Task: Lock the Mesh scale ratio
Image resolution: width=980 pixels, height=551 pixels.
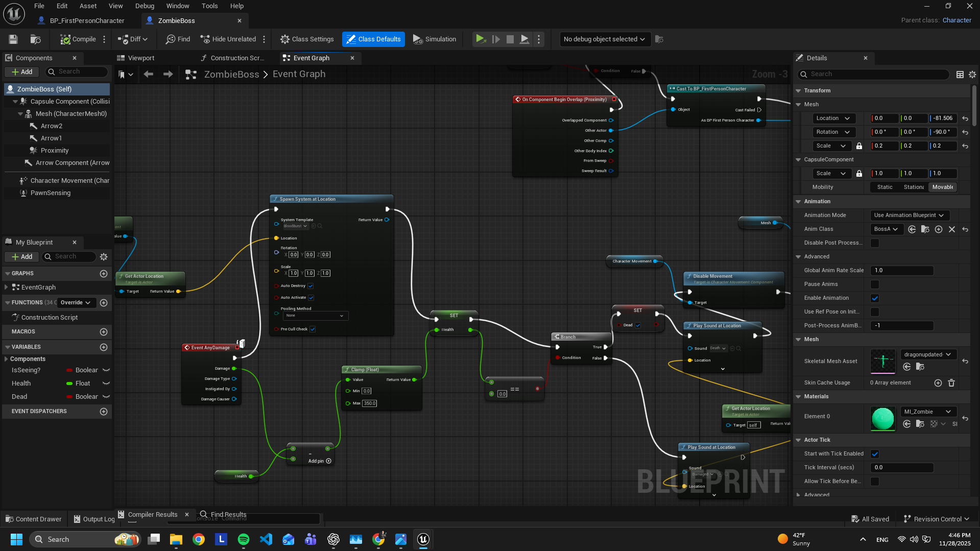Action: coord(859,146)
